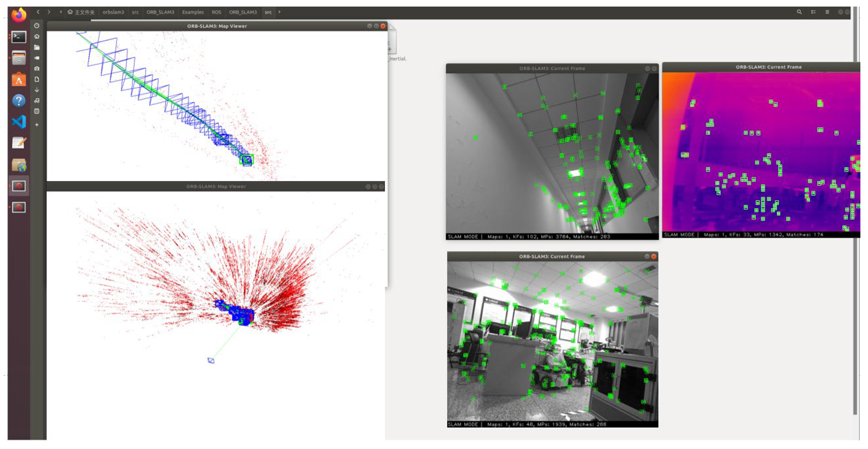Go back with left chevron button
The width and height of the screenshot is (868, 449).
[38, 12]
